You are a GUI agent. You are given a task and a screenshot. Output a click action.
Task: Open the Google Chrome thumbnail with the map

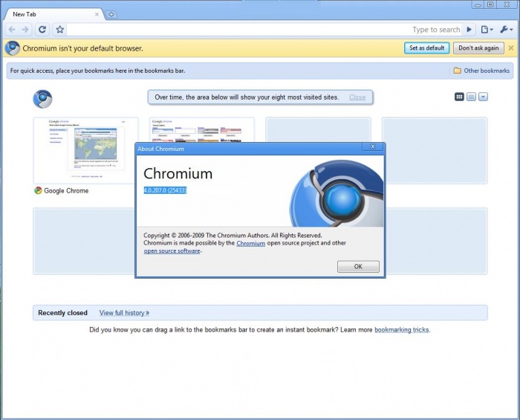(85, 150)
